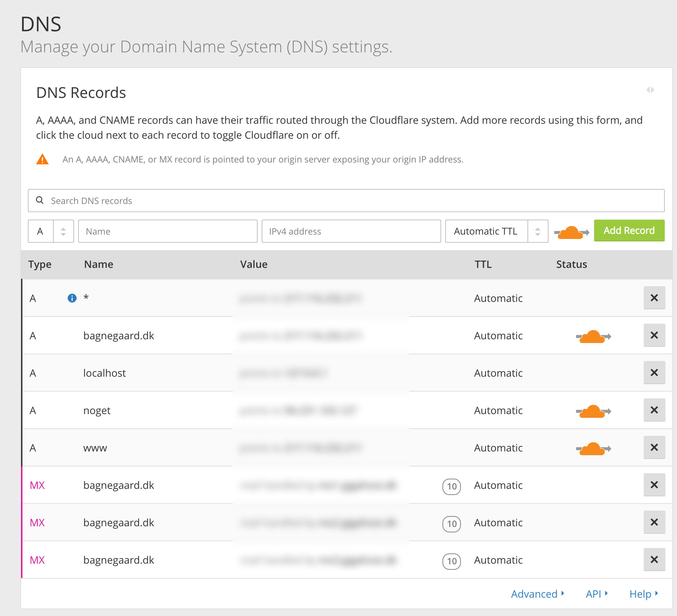Viewport: 677px width, 616px height.
Task: Toggle Cloudflare proxy for bagnegaard.dk A record
Action: click(x=593, y=337)
